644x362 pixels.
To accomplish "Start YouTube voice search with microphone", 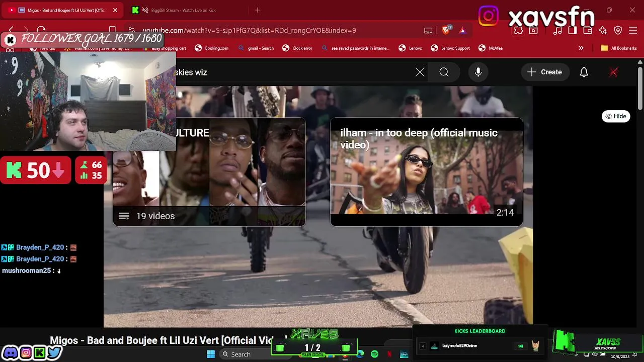I will coord(478,72).
